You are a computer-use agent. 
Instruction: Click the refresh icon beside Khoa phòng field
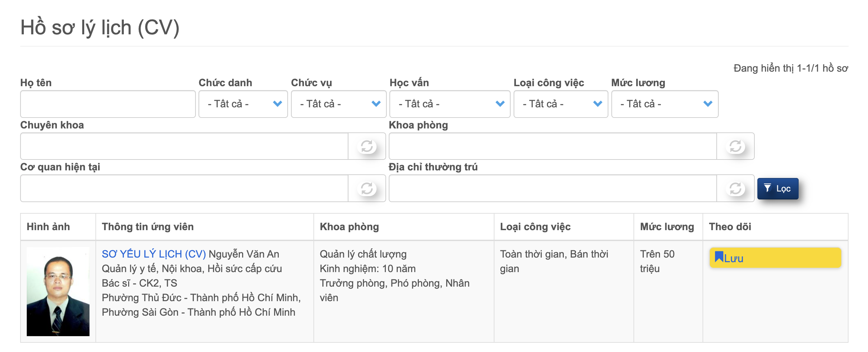point(735,146)
